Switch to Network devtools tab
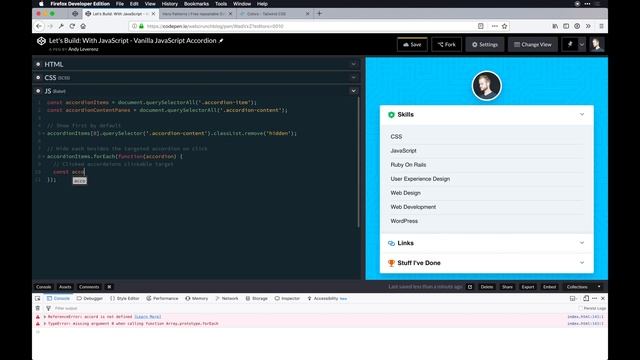 click(x=227, y=298)
